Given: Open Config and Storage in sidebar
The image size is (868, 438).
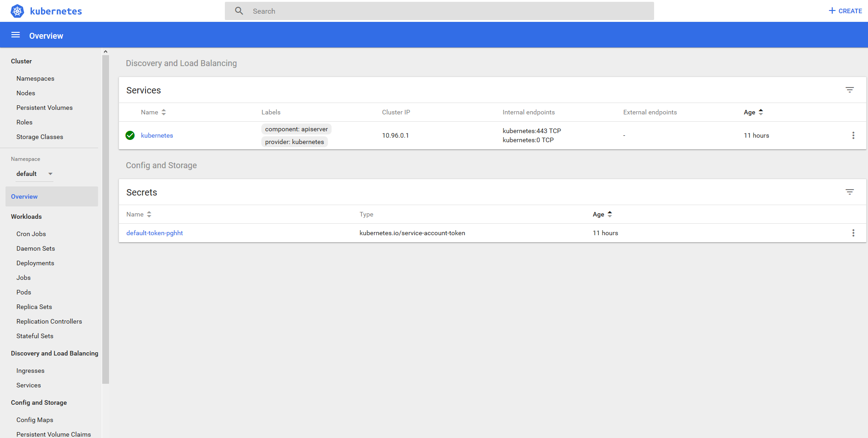Looking at the screenshot, I should click(39, 402).
